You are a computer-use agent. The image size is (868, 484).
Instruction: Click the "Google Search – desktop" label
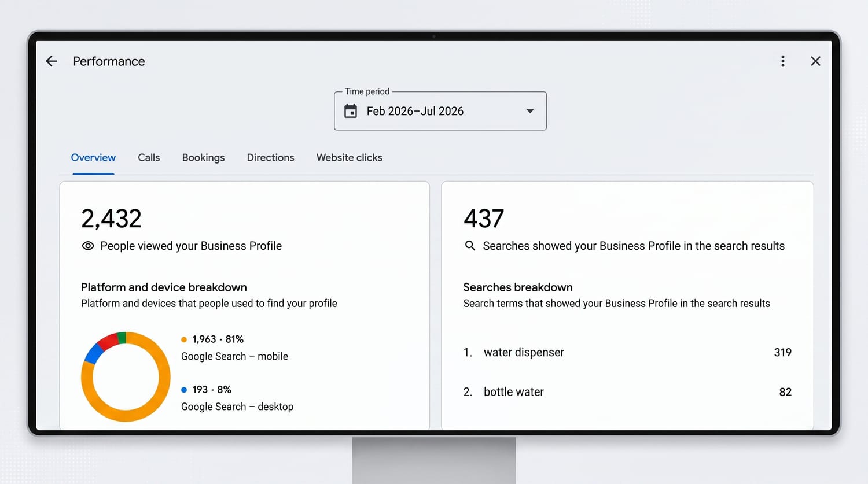tap(237, 407)
